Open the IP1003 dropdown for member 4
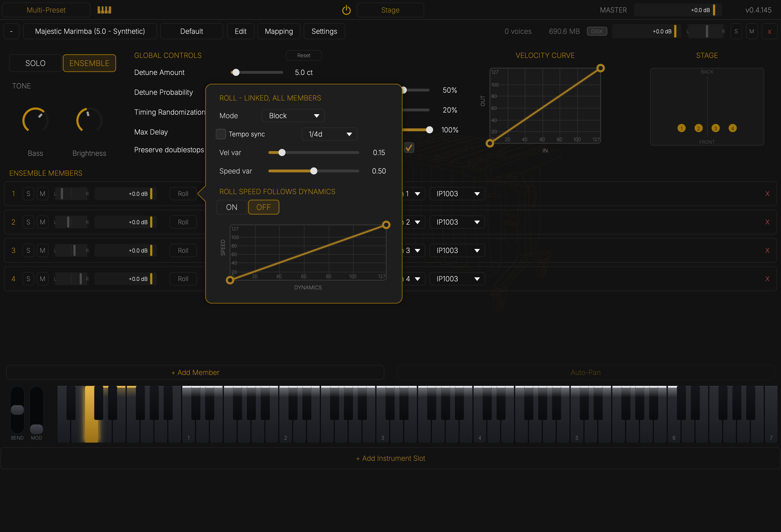Image resolution: width=781 pixels, height=532 pixels. (x=457, y=279)
